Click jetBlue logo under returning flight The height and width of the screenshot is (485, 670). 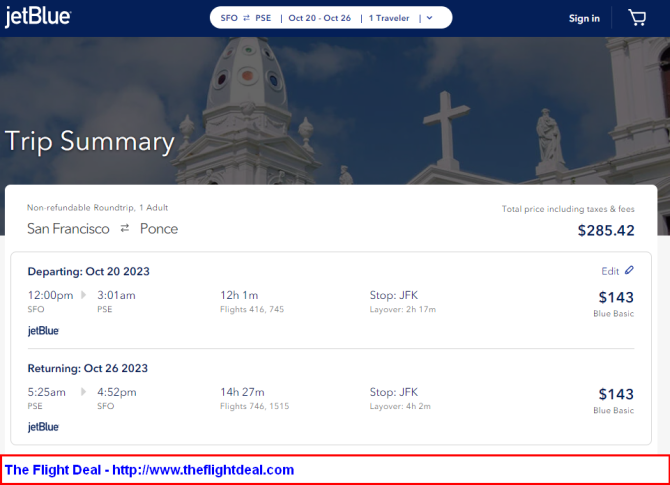43,427
